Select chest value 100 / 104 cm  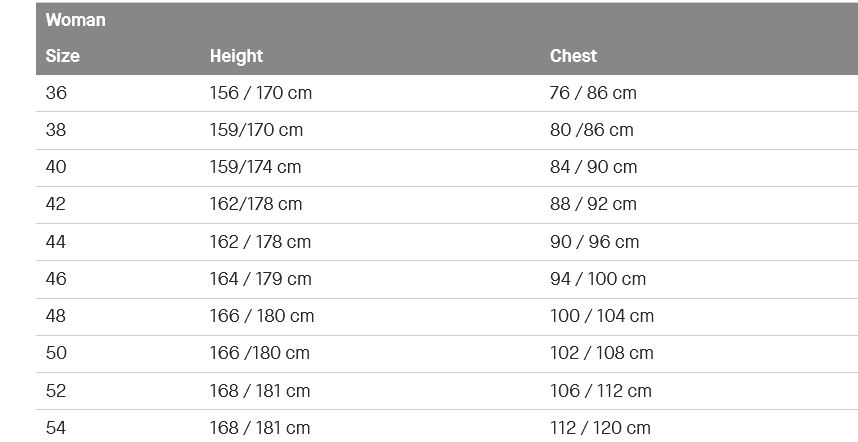[x=602, y=316]
